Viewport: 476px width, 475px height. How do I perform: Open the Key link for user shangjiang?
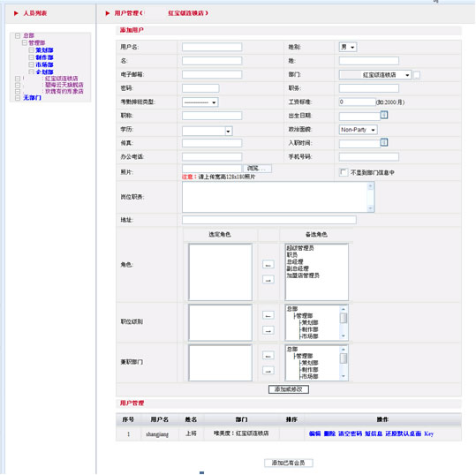click(x=428, y=434)
